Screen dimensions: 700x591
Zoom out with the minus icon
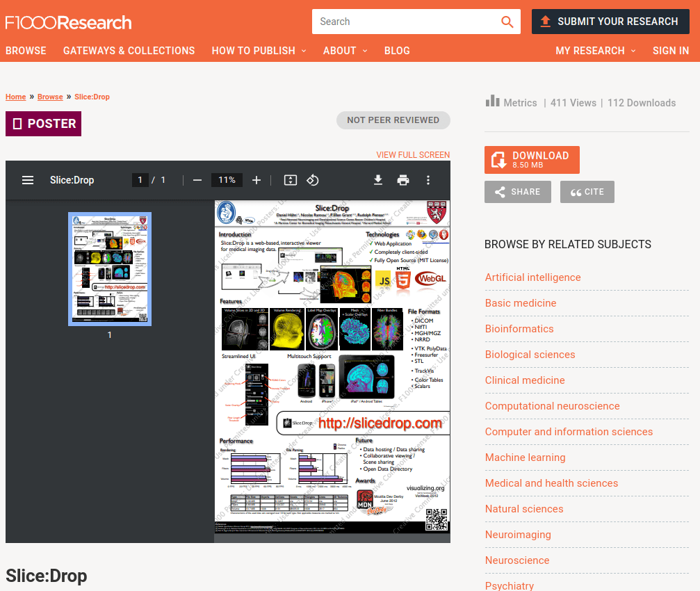point(197,180)
